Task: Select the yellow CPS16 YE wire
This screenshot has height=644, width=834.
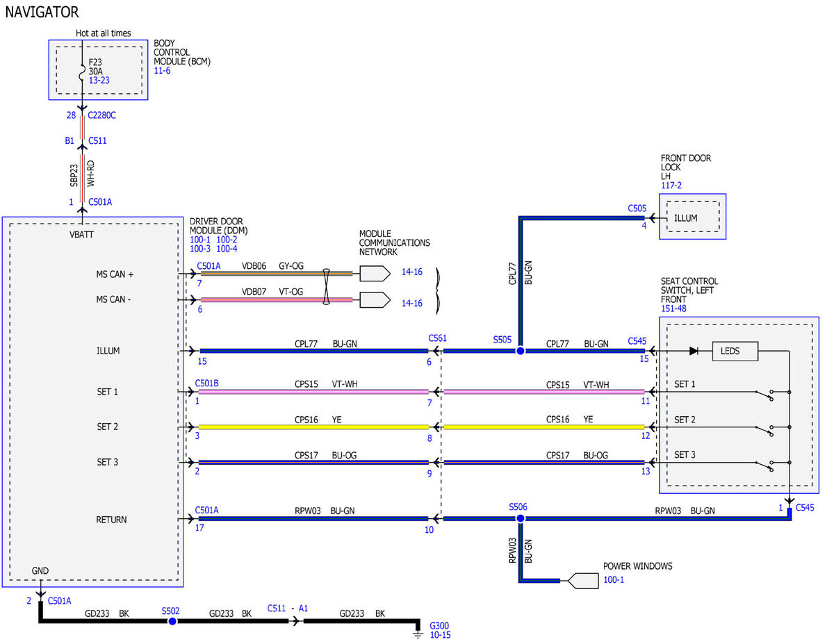Action: pos(313,427)
